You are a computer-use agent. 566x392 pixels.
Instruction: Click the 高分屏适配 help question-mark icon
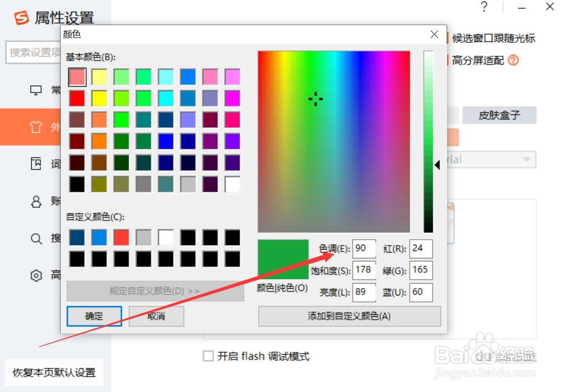coord(514,60)
